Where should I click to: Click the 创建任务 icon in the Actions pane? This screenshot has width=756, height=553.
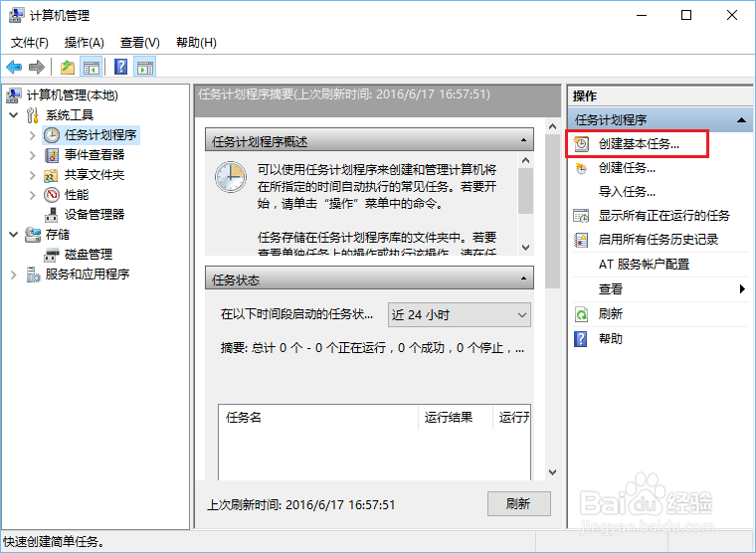[x=582, y=168]
